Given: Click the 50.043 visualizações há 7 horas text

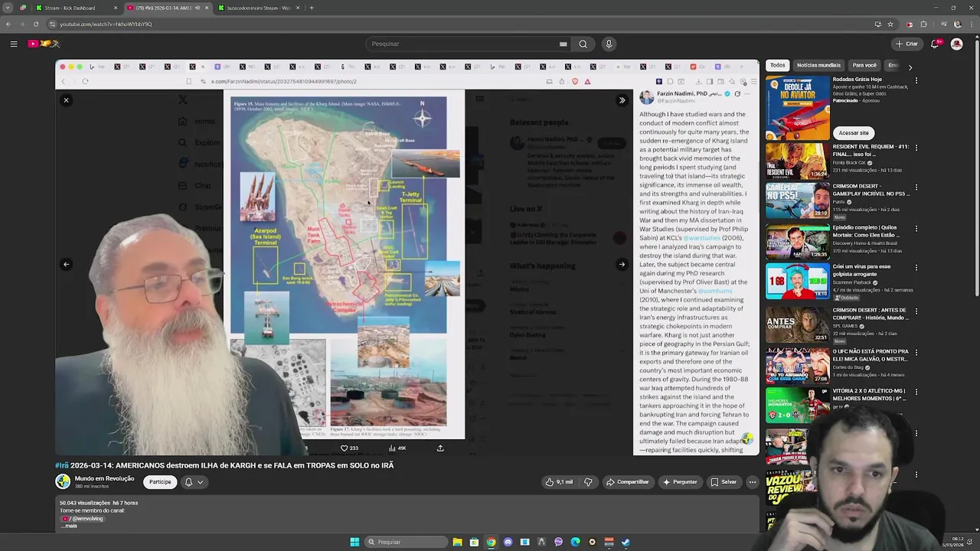Looking at the screenshot, I should (x=99, y=503).
